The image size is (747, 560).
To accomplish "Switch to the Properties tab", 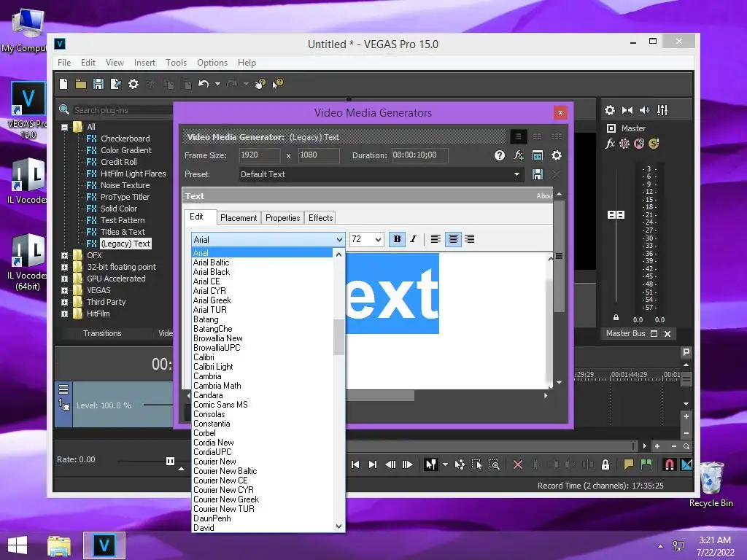I will pyautogui.click(x=282, y=217).
